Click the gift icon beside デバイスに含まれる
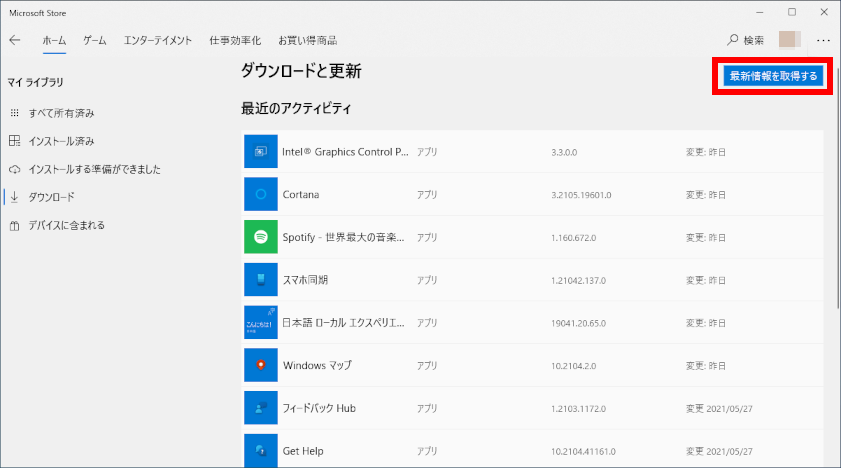Image resolution: width=841 pixels, height=468 pixels. click(x=14, y=226)
